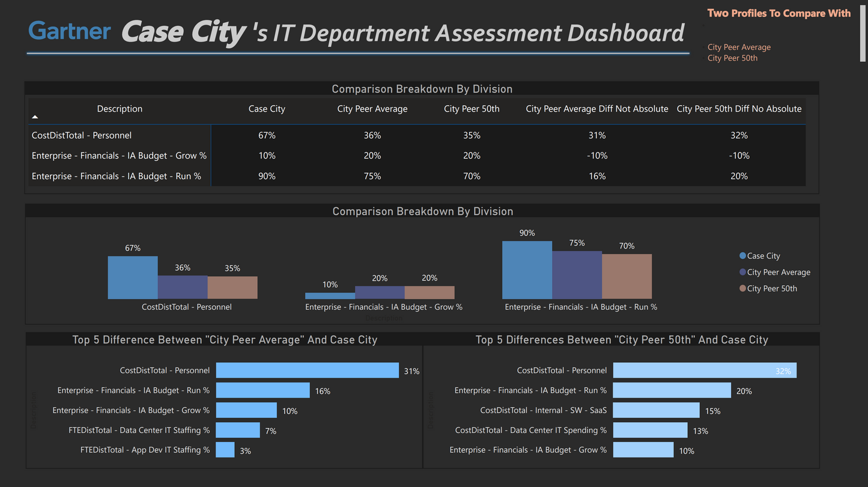Click the 13% Data Center IT Spending bar
This screenshot has height=487, width=868.
[x=650, y=430]
